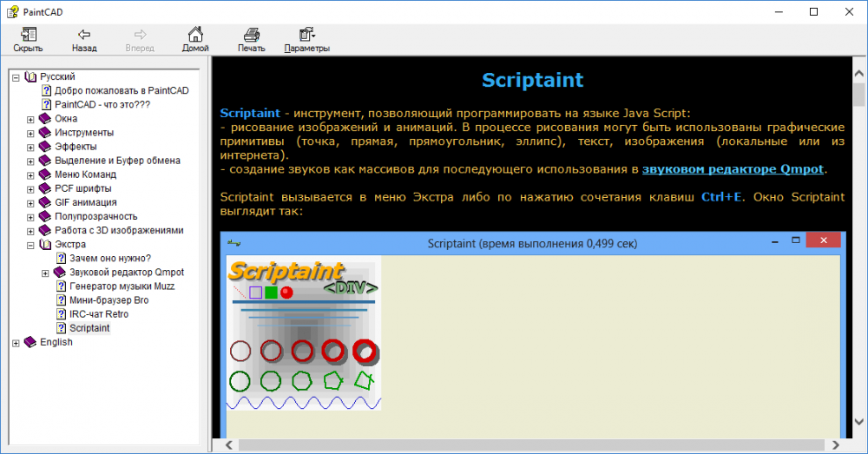Viewport: 868px width, 454px height.
Task: Open the Домой home page
Action: (195, 40)
